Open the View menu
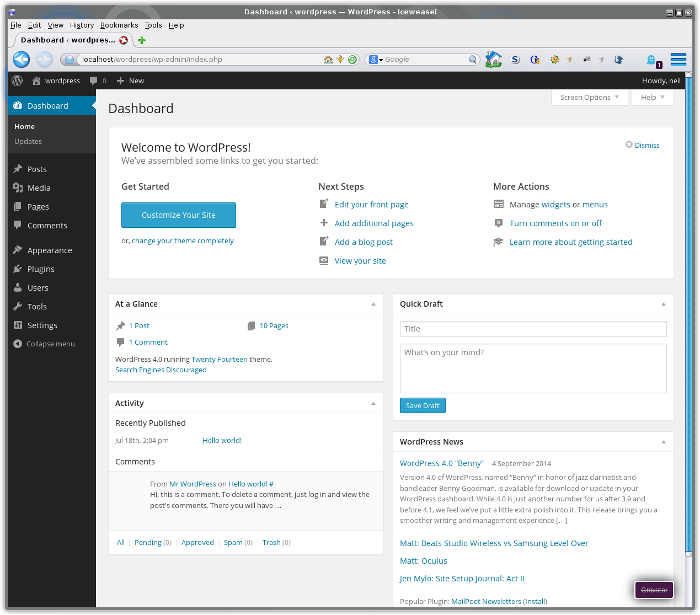This screenshot has height=615, width=700. [x=55, y=25]
